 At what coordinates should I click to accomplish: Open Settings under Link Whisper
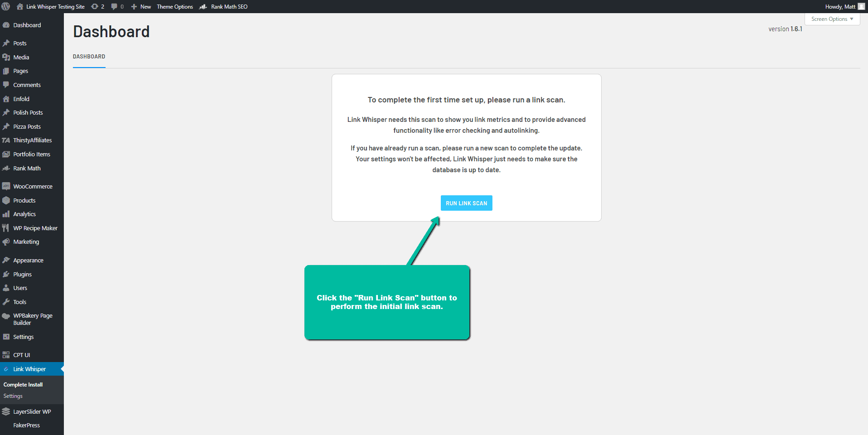pos(13,396)
